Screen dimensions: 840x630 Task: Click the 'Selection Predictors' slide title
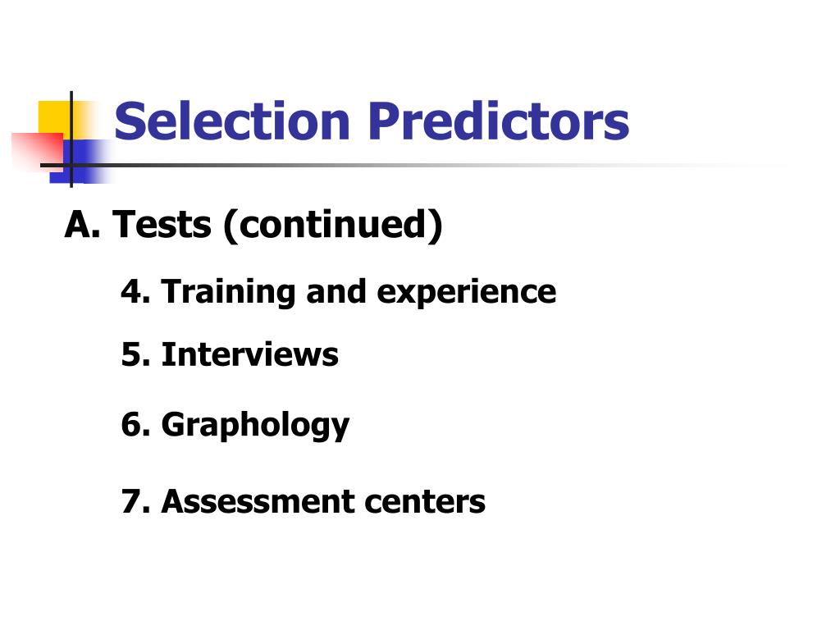tap(372, 121)
